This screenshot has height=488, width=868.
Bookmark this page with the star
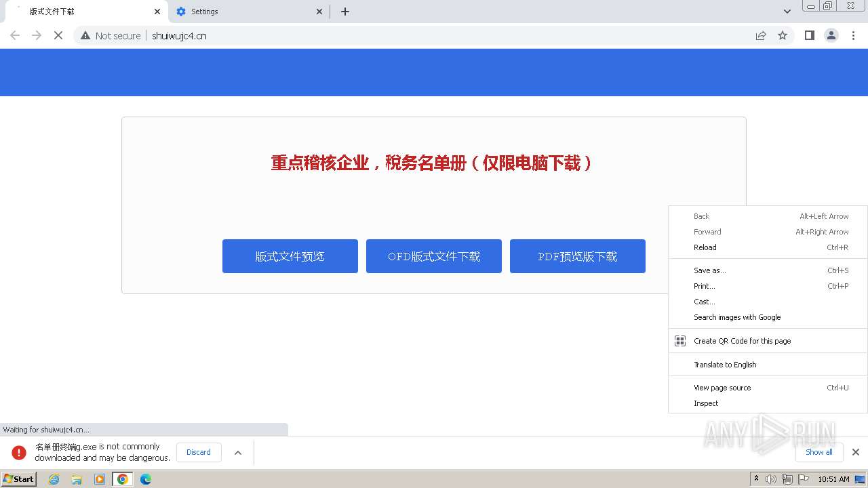coord(783,35)
